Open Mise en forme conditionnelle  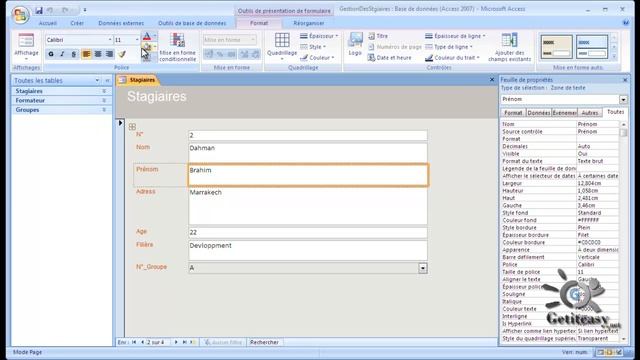[178, 47]
